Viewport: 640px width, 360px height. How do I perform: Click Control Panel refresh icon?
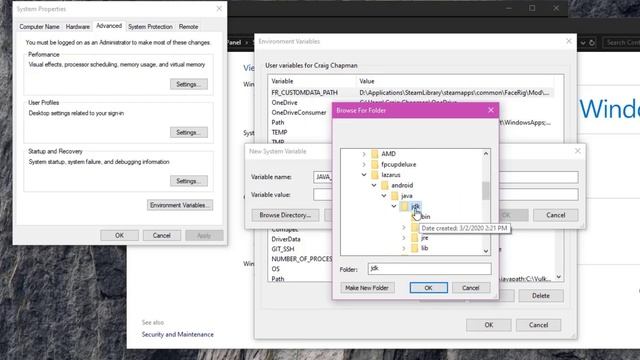(x=592, y=42)
